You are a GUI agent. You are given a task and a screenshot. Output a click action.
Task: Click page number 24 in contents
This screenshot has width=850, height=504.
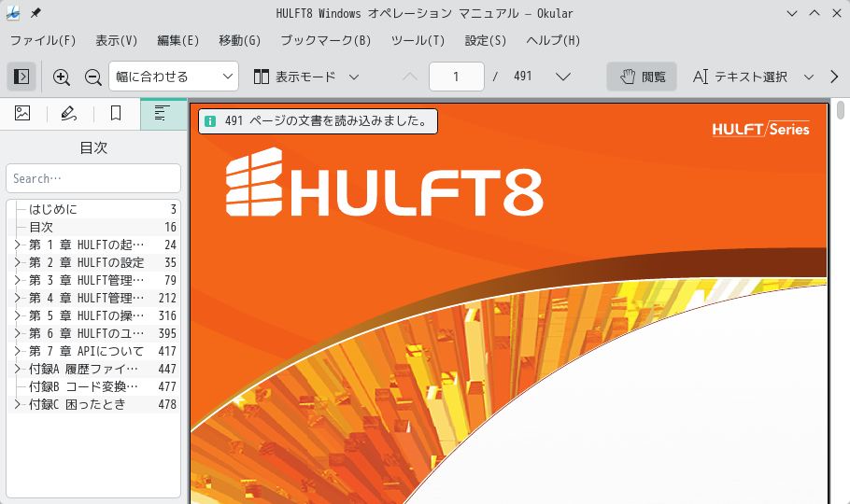click(x=171, y=245)
